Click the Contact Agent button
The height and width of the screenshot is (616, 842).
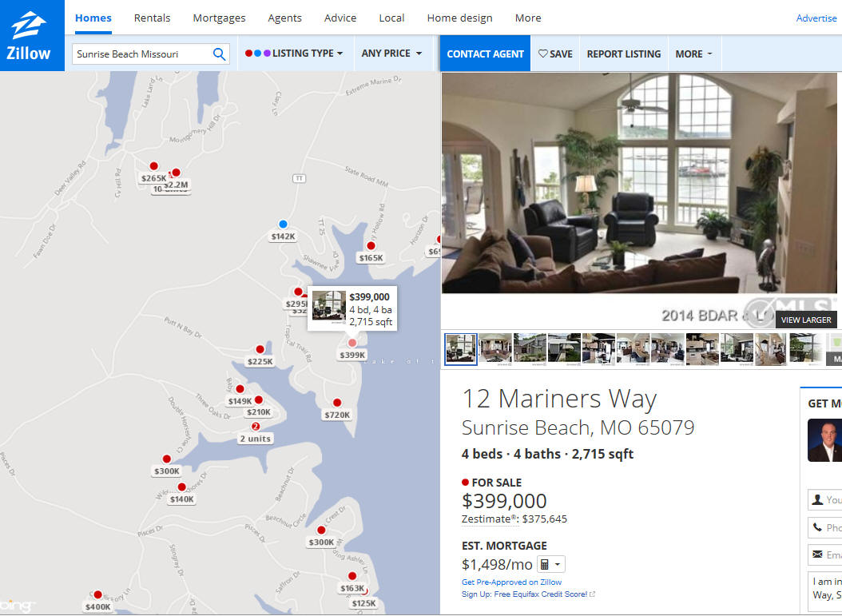485,54
